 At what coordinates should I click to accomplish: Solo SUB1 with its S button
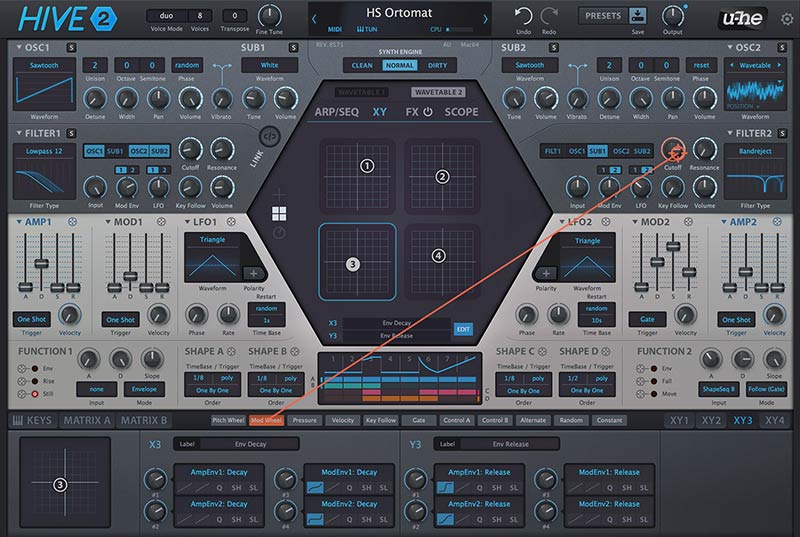(x=293, y=47)
